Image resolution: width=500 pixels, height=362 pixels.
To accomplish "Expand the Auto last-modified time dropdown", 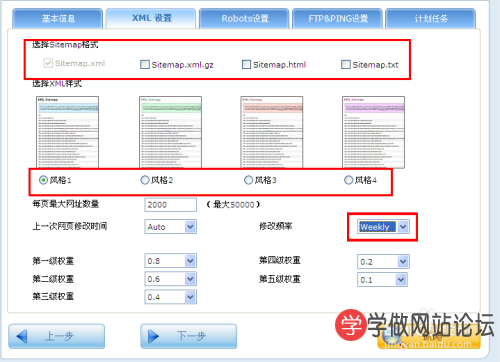I will 171,227.
